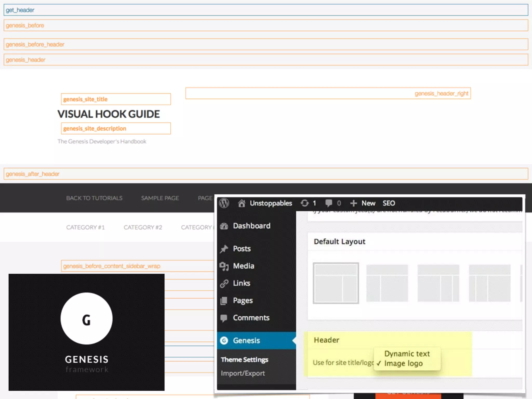The image size is (532, 399).
Task: Open the comments bubble in admin bar
Action: click(329, 203)
